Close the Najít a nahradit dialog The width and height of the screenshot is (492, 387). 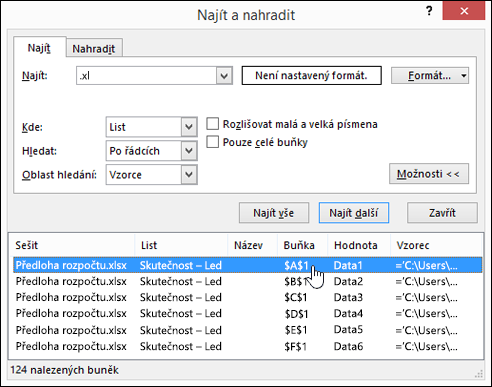(x=464, y=11)
